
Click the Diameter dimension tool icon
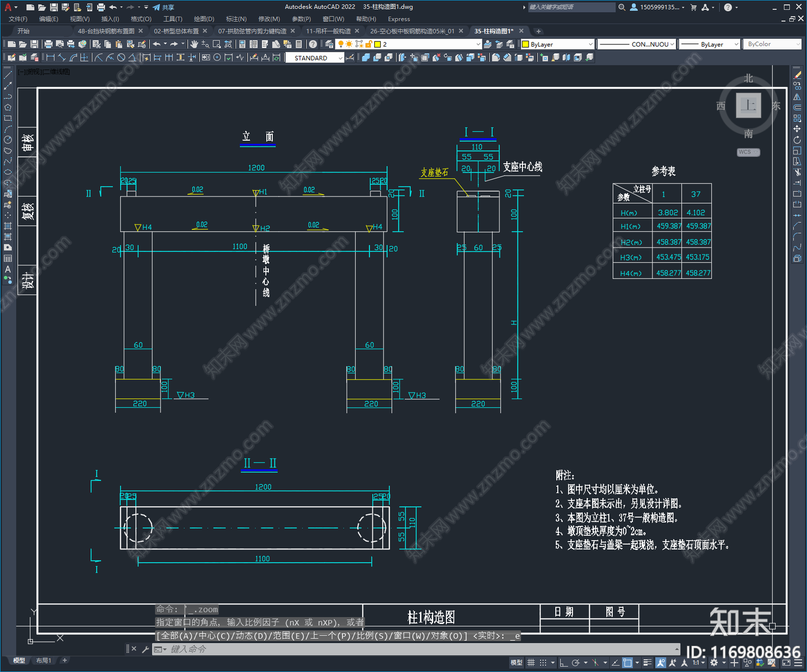pyautogui.click(x=121, y=58)
